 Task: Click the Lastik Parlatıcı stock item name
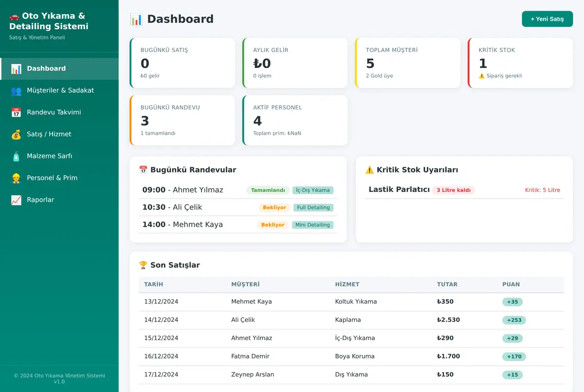coord(399,190)
